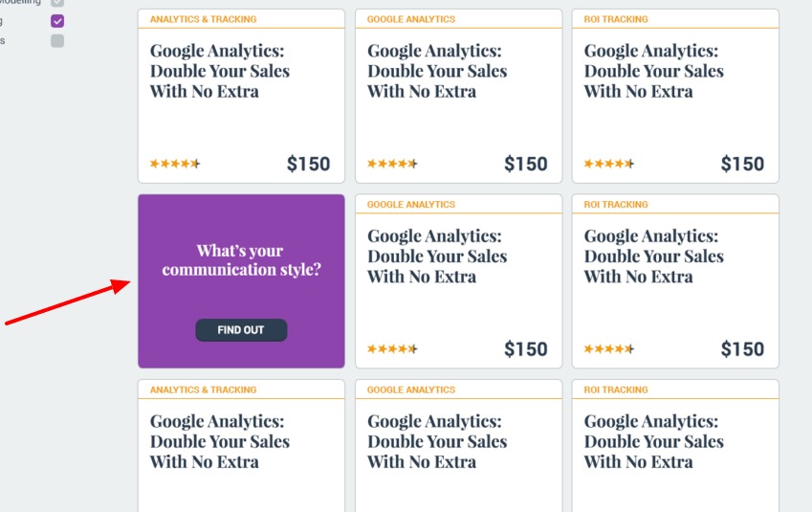Open the first card's Google Analytics course title
Viewport: 812px width, 512px height.
click(220, 71)
